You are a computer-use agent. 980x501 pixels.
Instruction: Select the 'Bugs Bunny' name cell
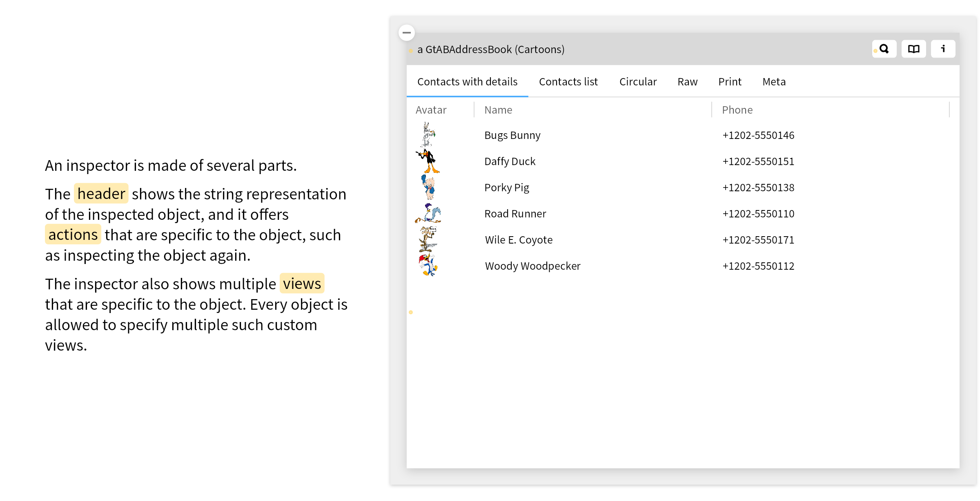point(512,135)
